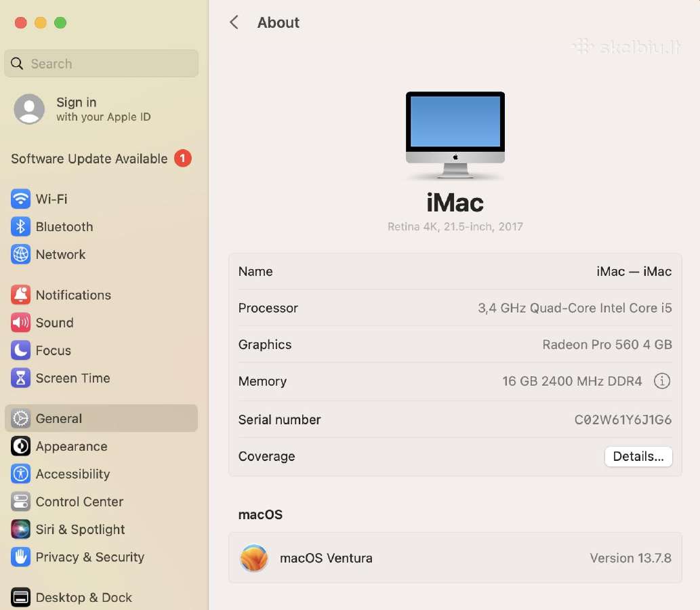
Task: Click the Focus moon icon
Action: (20, 350)
